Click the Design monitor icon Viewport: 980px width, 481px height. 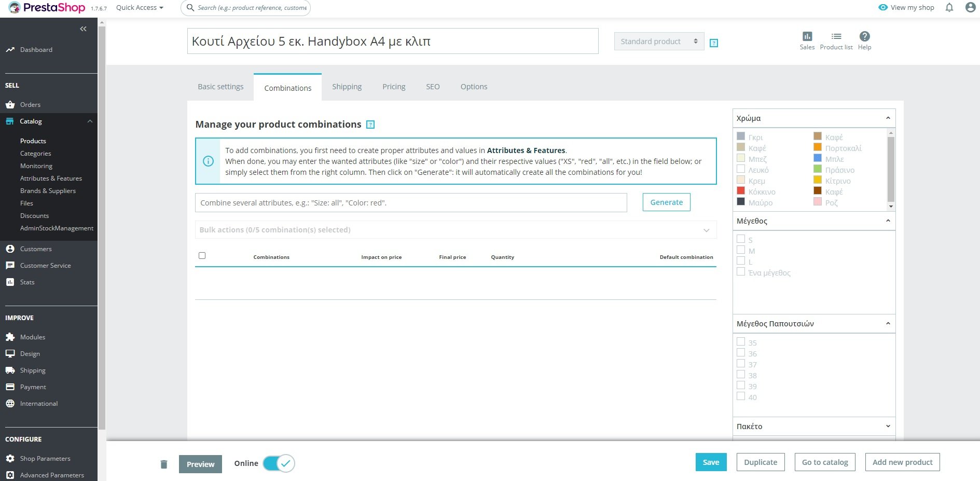[x=10, y=354]
